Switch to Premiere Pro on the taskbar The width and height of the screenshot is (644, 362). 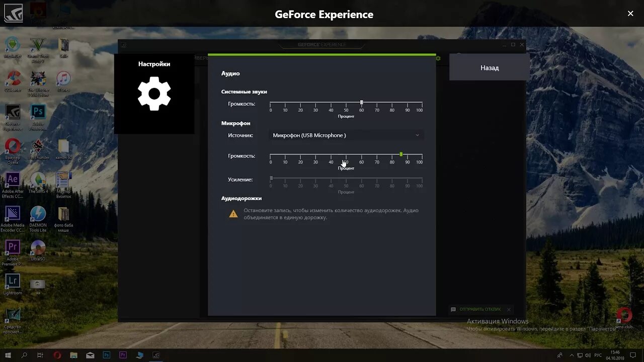[x=123, y=355]
